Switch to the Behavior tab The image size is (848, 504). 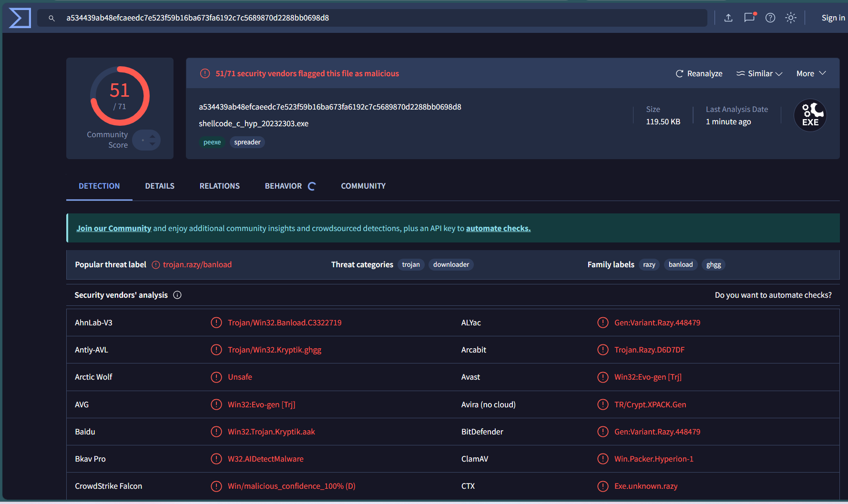coord(283,186)
